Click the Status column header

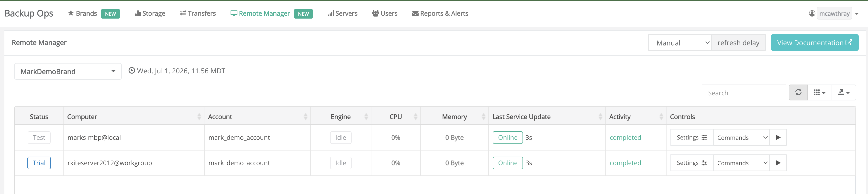point(39,117)
